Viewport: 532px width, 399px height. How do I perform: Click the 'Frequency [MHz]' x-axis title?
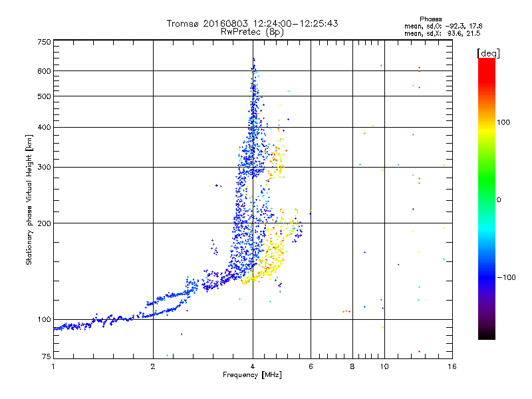pos(252,375)
